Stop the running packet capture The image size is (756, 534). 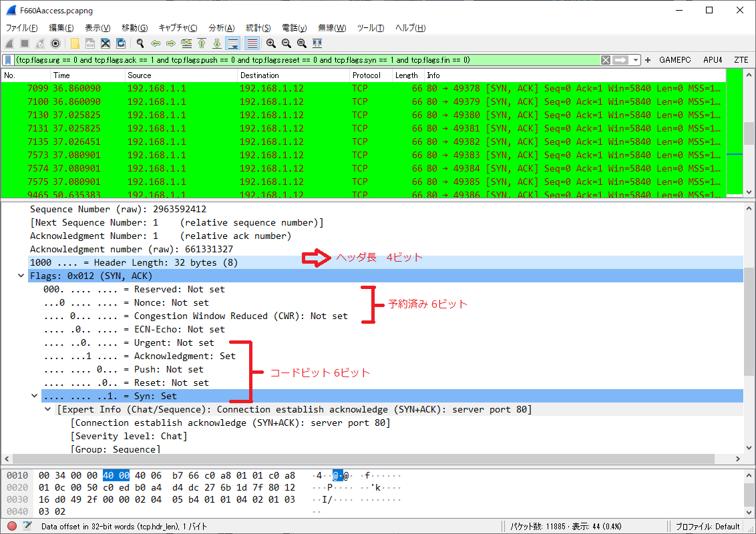25,43
